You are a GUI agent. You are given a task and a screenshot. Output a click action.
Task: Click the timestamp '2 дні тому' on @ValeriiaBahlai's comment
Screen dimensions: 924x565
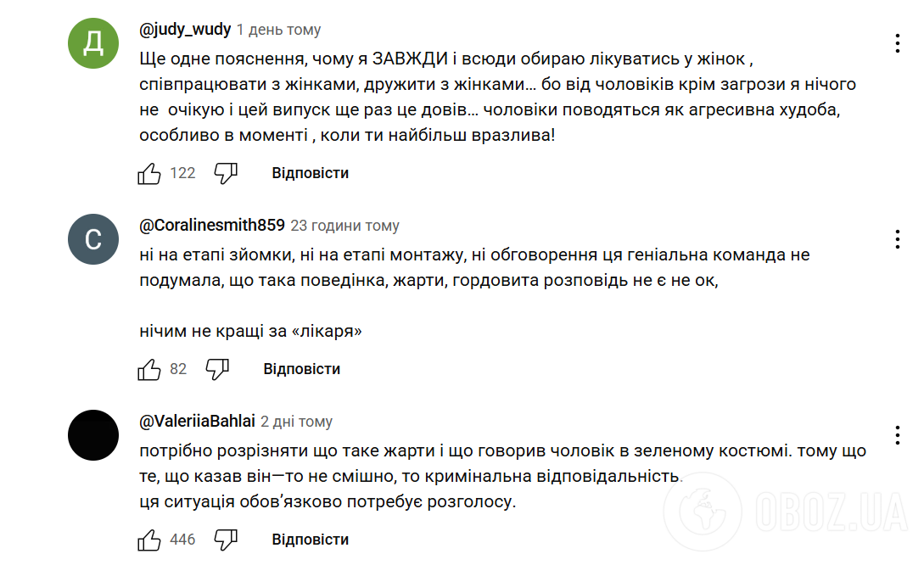click(x=295, y=422)
